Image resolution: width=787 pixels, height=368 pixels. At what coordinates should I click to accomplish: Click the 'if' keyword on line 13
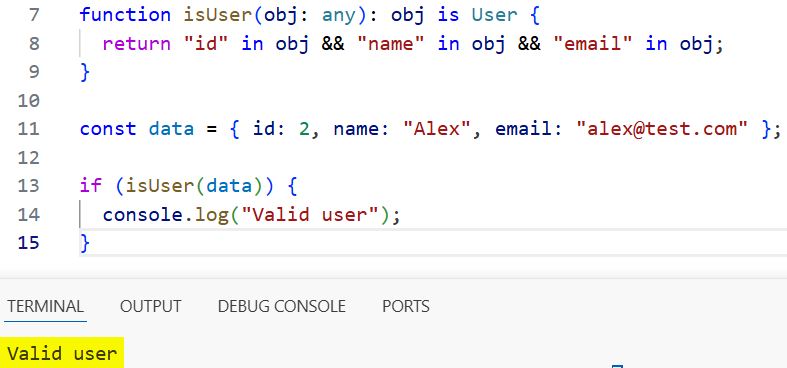91,186
